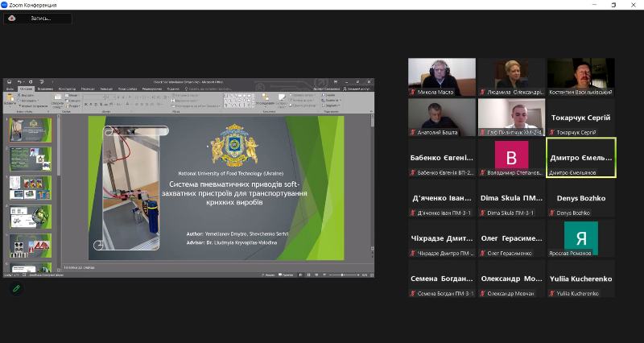Click muted mic icon on Анатолий Башта tile

[413, 132]
